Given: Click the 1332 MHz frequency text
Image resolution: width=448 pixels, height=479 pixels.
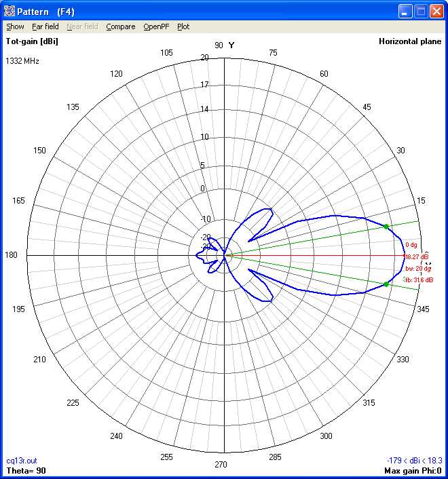Looking at the screenshot, I should 22,61.
